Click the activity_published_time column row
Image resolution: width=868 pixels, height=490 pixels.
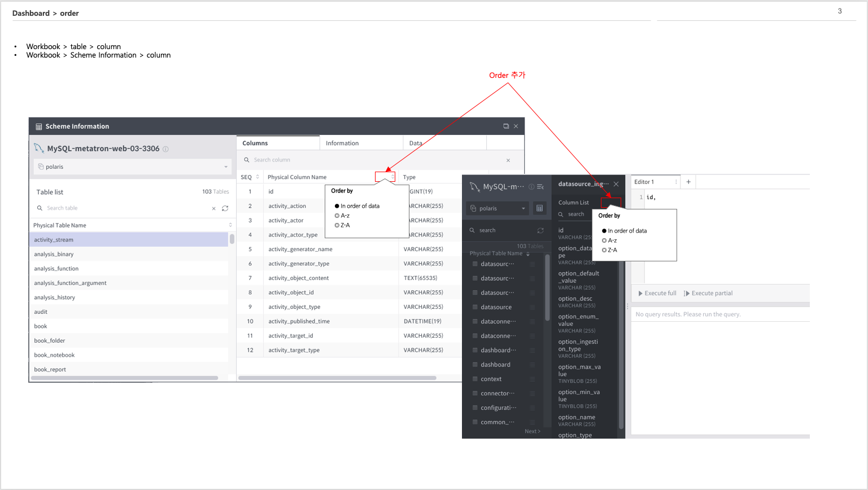point(349,321)
